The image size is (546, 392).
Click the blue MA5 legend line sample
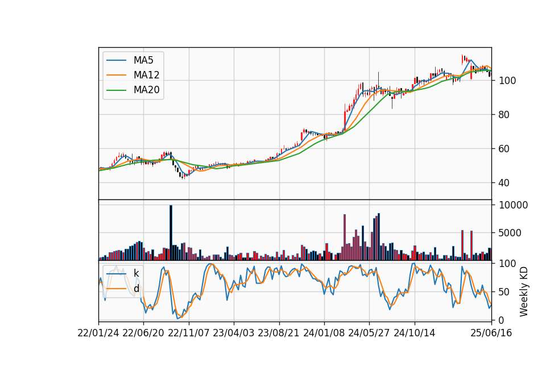(x=116, y=60)
